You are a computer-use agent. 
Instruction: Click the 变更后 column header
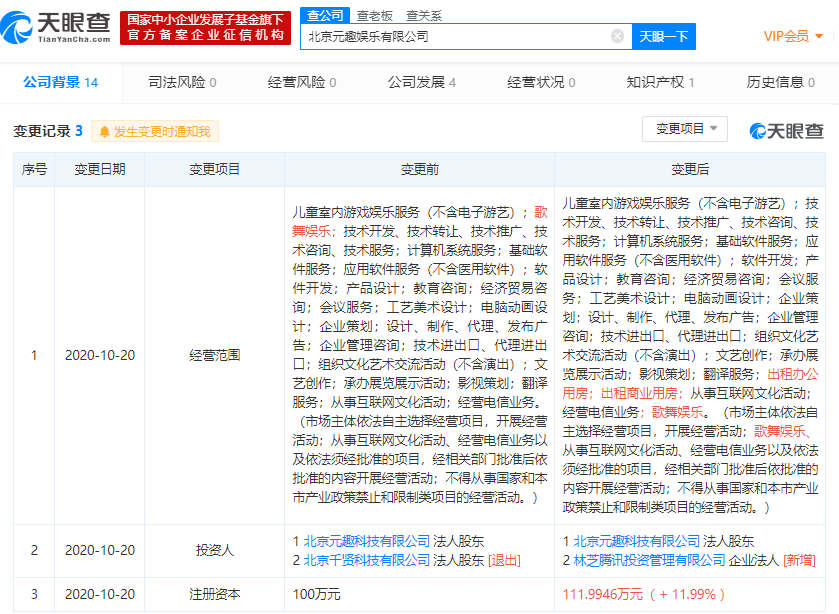[x=690, y=170]
